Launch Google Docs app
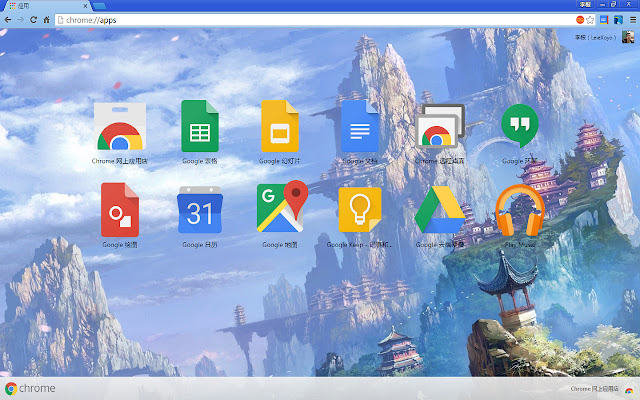640x400 pixels. [360, 127]
